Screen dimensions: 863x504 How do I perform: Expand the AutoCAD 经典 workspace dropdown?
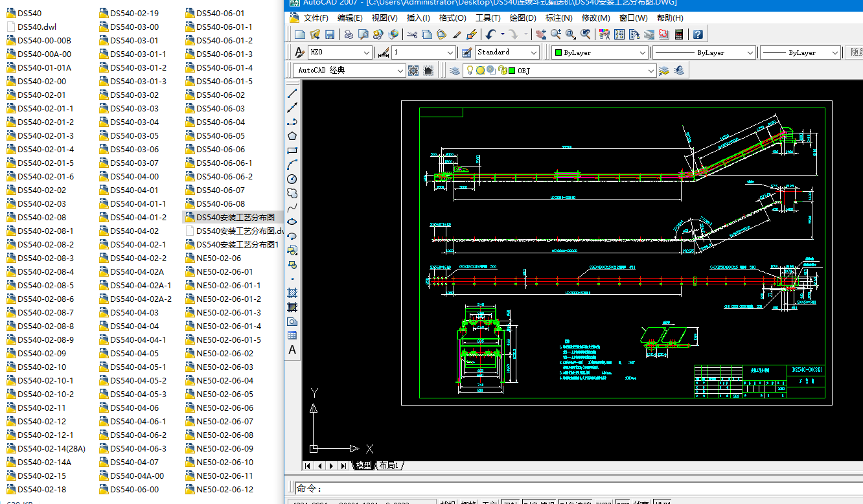pyautogui.click(x=400, y=71)
